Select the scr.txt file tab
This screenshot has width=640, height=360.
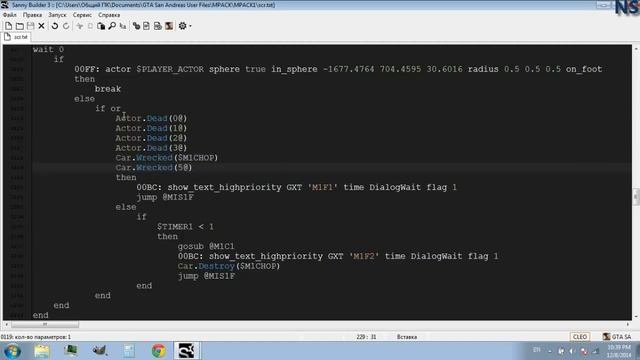(17, 37)
